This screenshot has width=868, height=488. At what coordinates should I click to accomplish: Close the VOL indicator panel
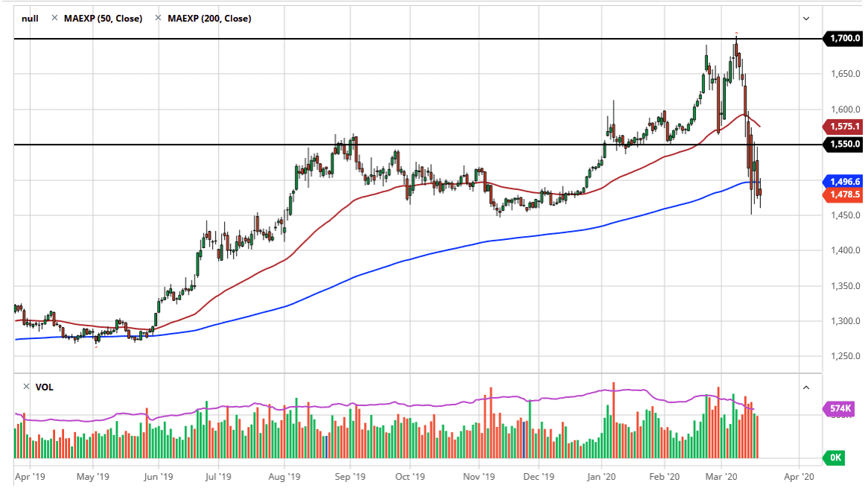(x=26, y=387)
